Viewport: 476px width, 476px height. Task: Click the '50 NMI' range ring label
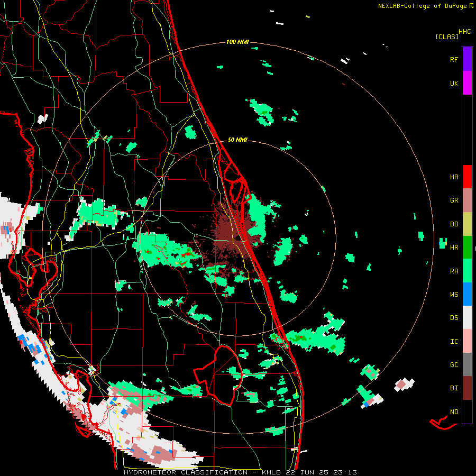[x=237, y=140]
